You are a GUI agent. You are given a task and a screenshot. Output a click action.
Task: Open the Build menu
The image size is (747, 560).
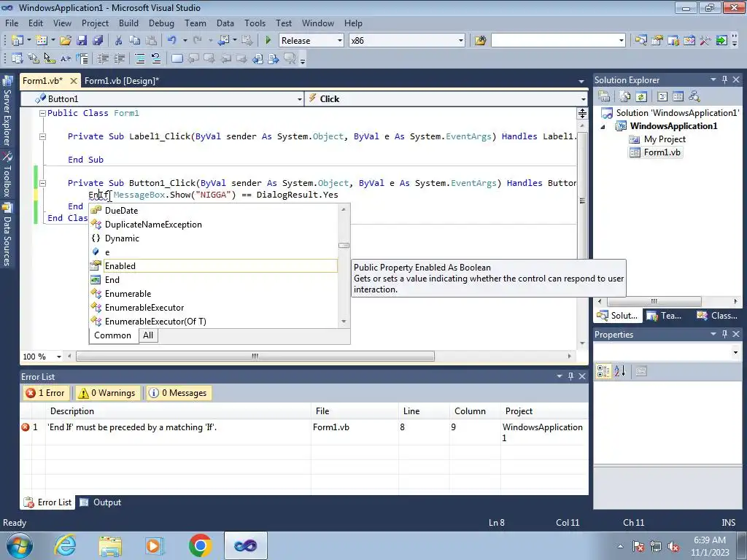click(128, 23)
